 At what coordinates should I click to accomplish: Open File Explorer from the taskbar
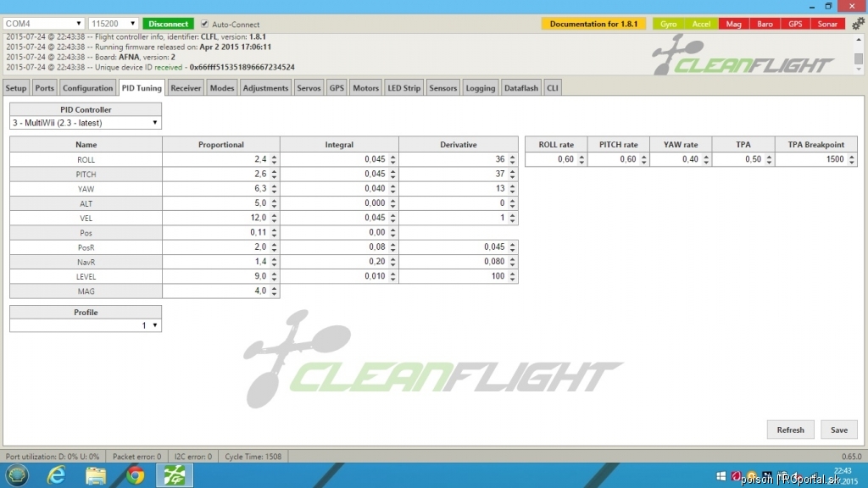tap(96, 475)
